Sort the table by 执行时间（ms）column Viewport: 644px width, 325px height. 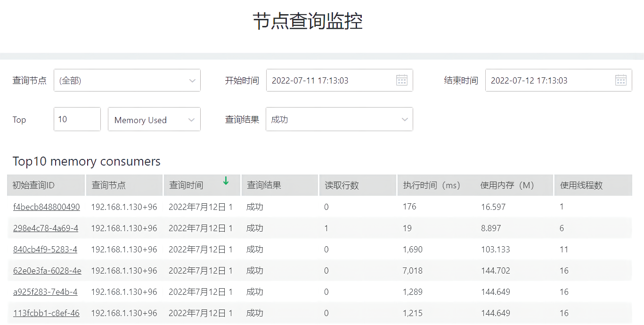coord(434,185)
